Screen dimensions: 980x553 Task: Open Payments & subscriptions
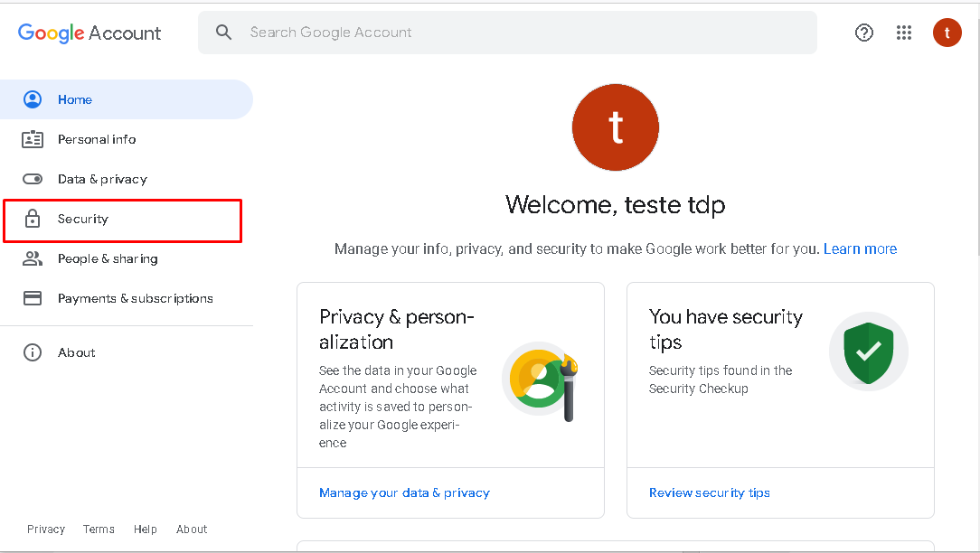[127, 298]
